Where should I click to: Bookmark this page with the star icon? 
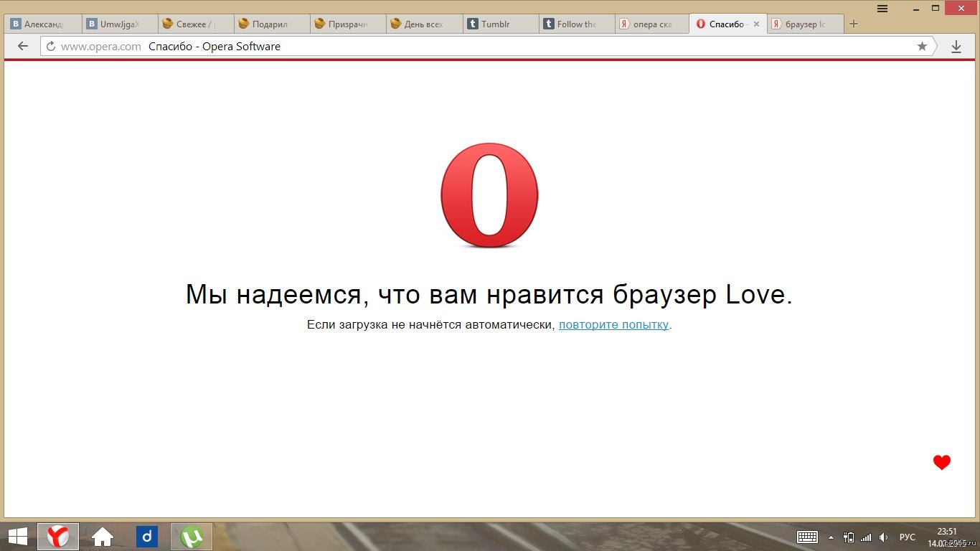click(922, 47)
